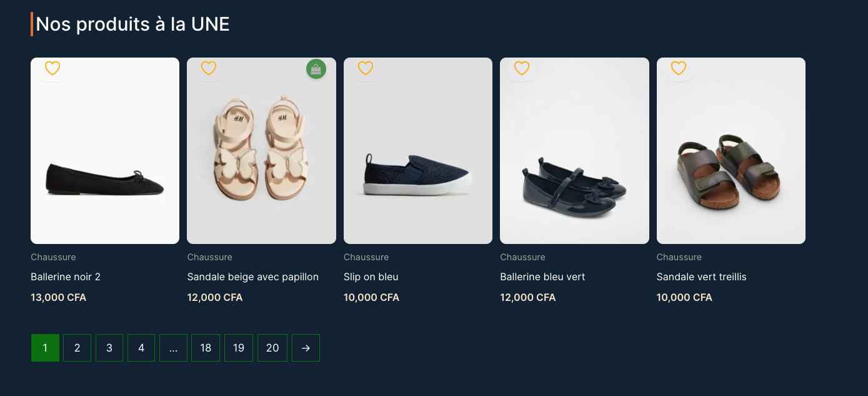868x396 pixels.
Task: Expand the pagination ellipsis
Action: pyautogui.click(x=173, y=348)
